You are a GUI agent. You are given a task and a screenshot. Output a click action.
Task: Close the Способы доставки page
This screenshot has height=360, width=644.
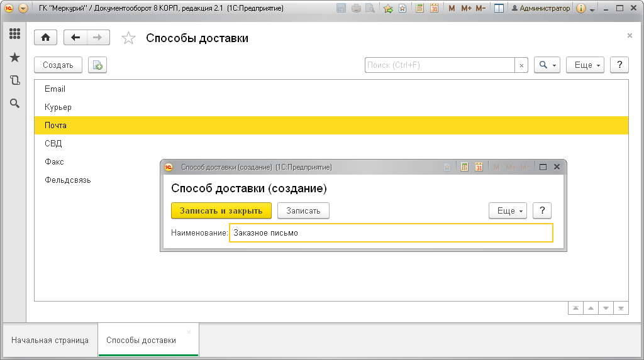(630, 36)
